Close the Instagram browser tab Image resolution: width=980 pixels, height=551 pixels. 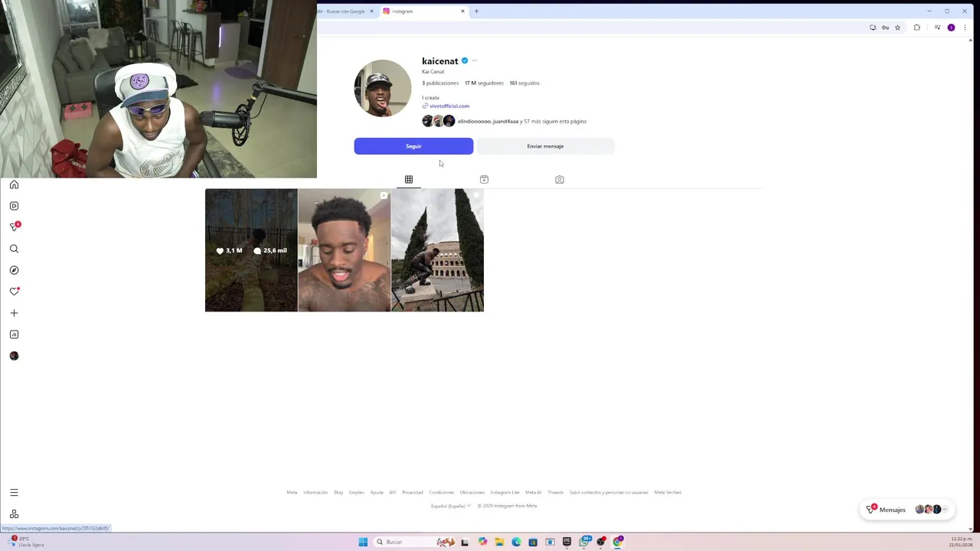click(462, 11)
